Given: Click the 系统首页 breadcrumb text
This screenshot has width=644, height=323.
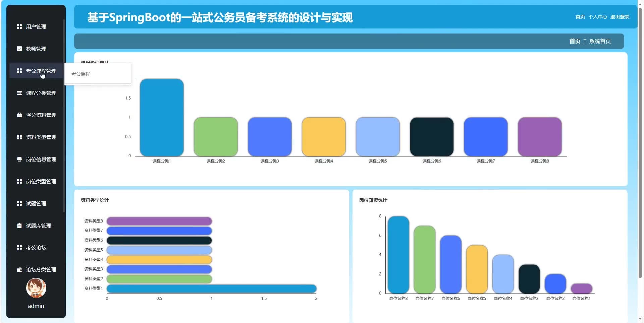Looking at the screenshot, I should tap(600, 41).
